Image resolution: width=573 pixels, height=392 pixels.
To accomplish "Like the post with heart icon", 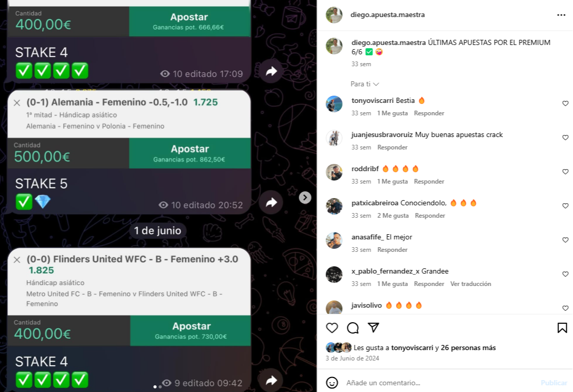I will pos(332,328).
